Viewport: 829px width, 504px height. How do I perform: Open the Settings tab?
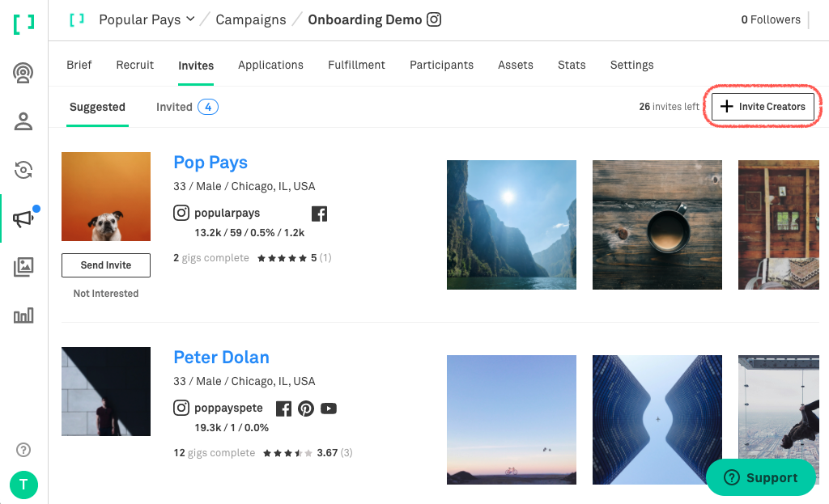(x=631, y=65)
